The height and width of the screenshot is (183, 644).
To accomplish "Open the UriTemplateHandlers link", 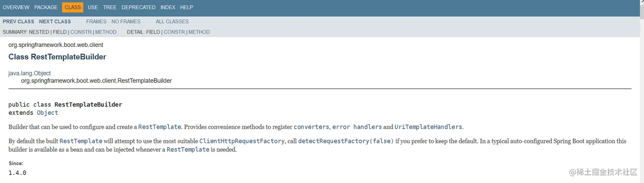I will tap(428, 127).
